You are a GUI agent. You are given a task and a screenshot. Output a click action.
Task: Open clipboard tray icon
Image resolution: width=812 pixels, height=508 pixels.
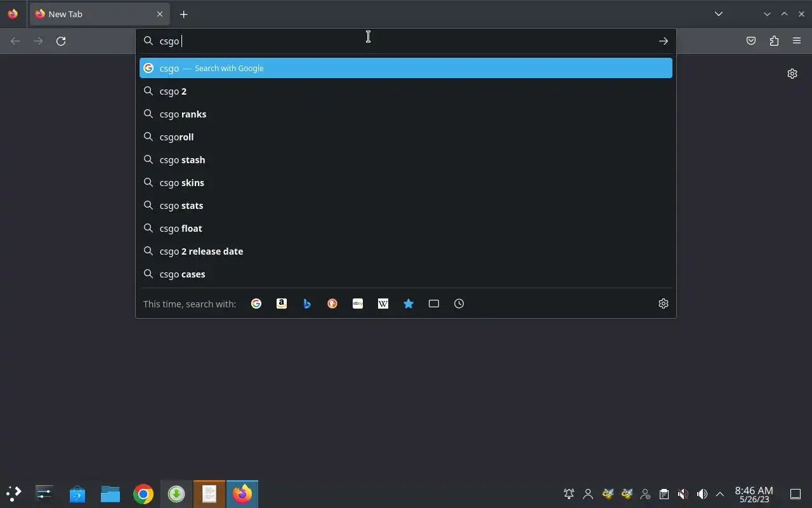pos(664,493)
